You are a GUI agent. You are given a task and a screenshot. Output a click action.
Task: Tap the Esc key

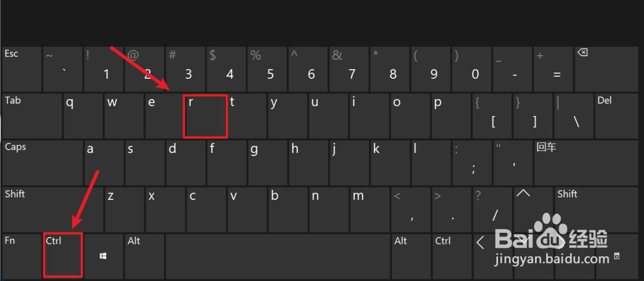pyautogui.click(x=22, y=69)
